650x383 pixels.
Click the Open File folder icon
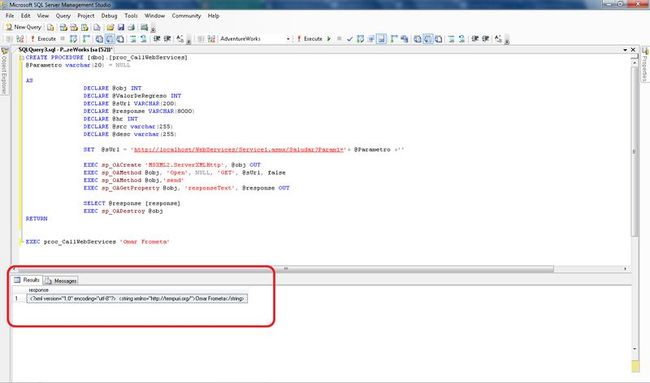point(110,27)
